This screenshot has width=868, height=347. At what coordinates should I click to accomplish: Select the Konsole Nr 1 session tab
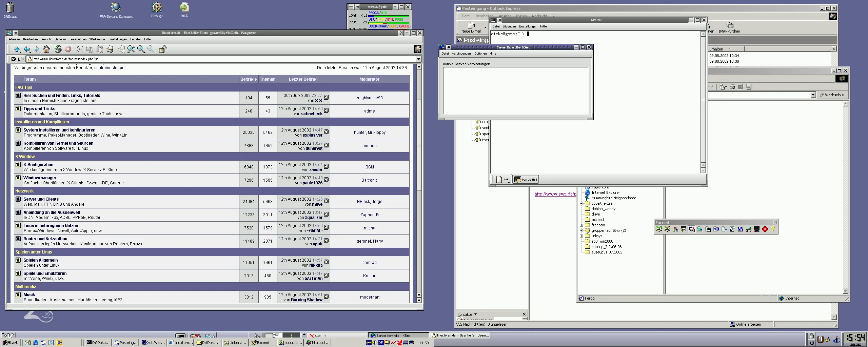coord(526,180)
